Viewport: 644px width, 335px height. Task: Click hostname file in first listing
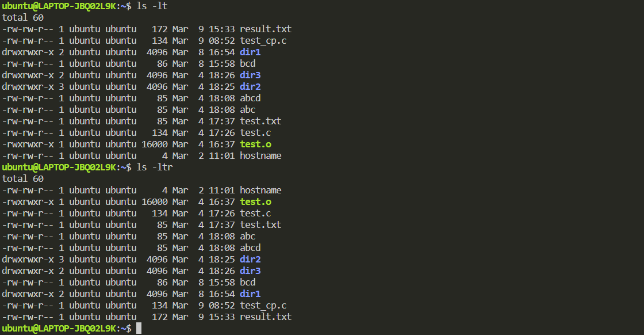point(260,156)
